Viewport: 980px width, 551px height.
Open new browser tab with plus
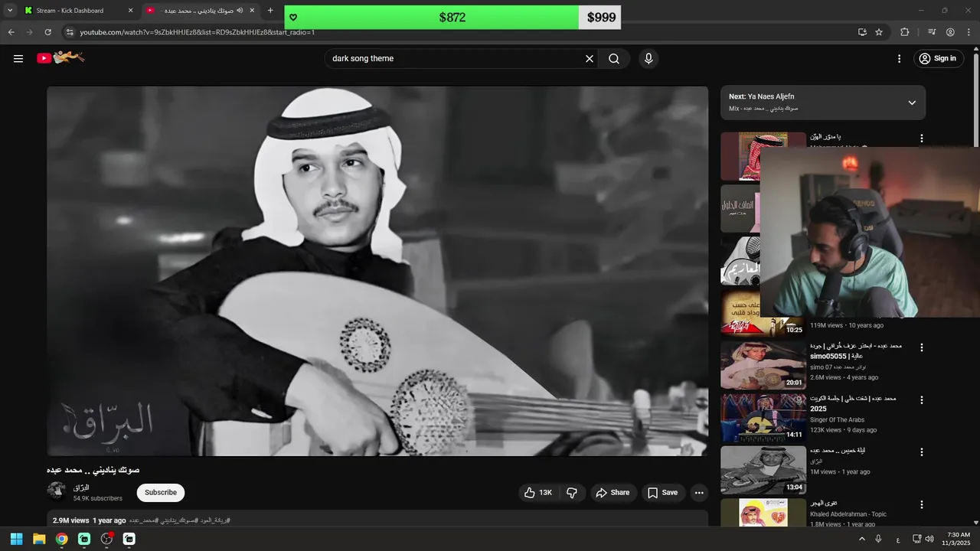click(270, 10)
